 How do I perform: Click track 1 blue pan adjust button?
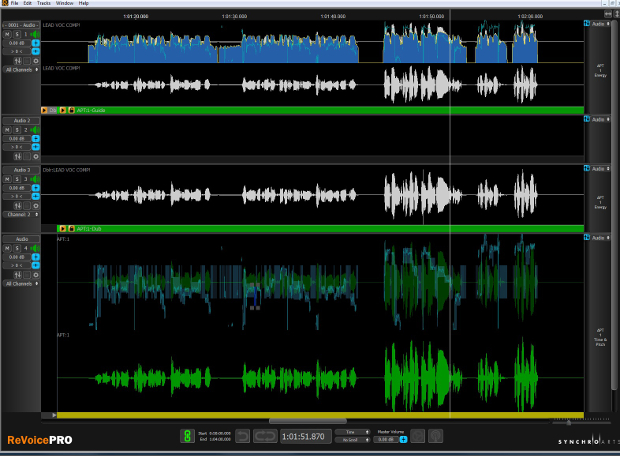[x=36, y=51]
